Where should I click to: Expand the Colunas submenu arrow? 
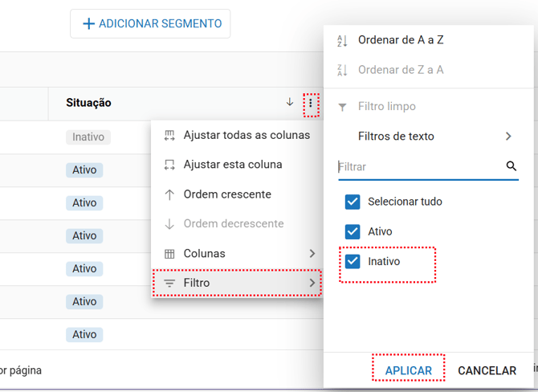pos(312,254)
